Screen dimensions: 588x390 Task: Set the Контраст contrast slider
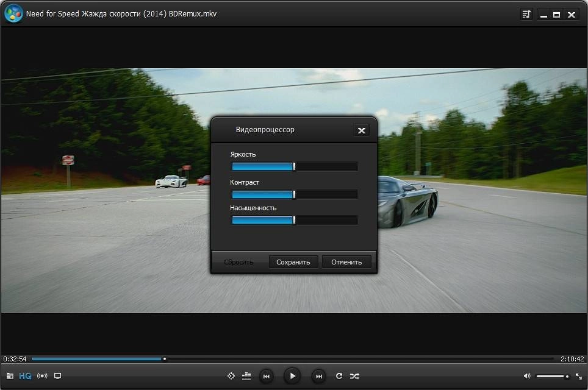tap(295, 194)
